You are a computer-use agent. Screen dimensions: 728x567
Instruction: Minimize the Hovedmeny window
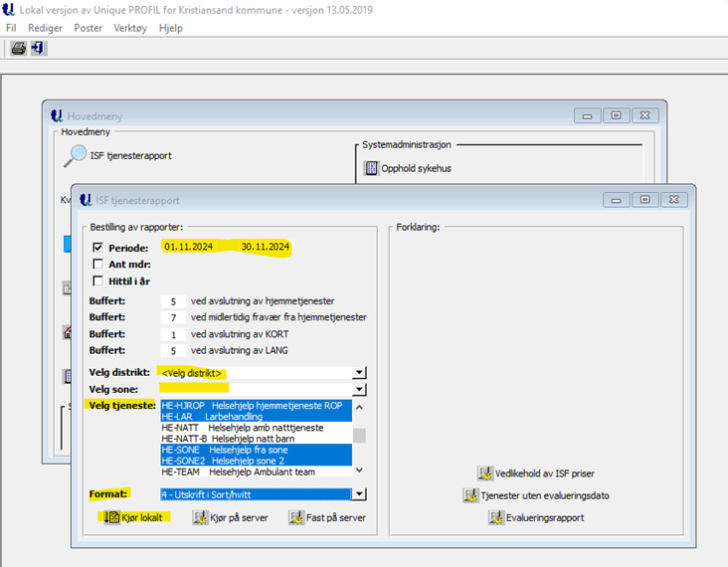[588, 115]
